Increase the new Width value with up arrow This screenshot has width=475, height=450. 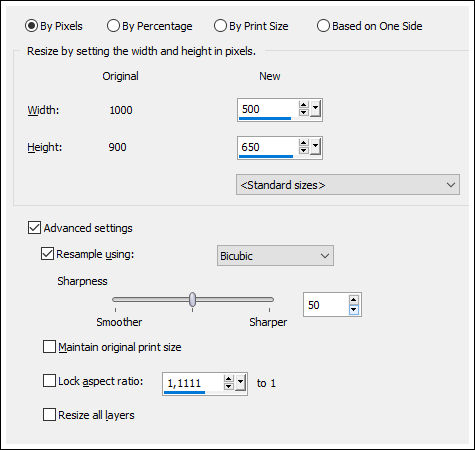(x=303, y=105)
